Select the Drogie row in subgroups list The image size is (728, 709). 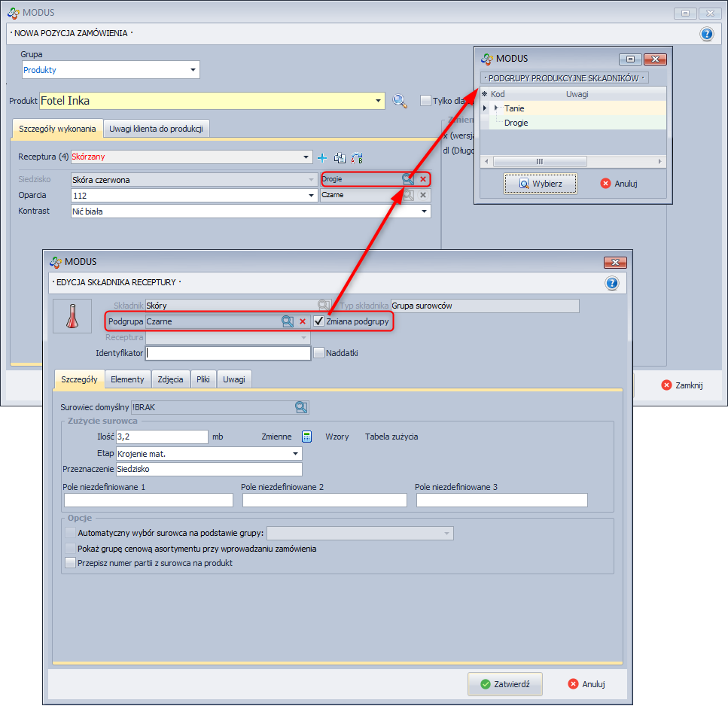click(516, 123)
